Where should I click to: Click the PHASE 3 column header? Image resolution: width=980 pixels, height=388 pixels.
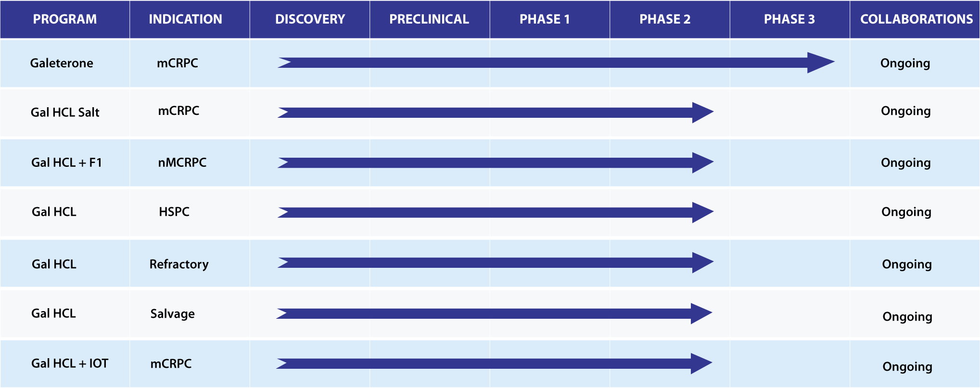[x=789, y=19]
